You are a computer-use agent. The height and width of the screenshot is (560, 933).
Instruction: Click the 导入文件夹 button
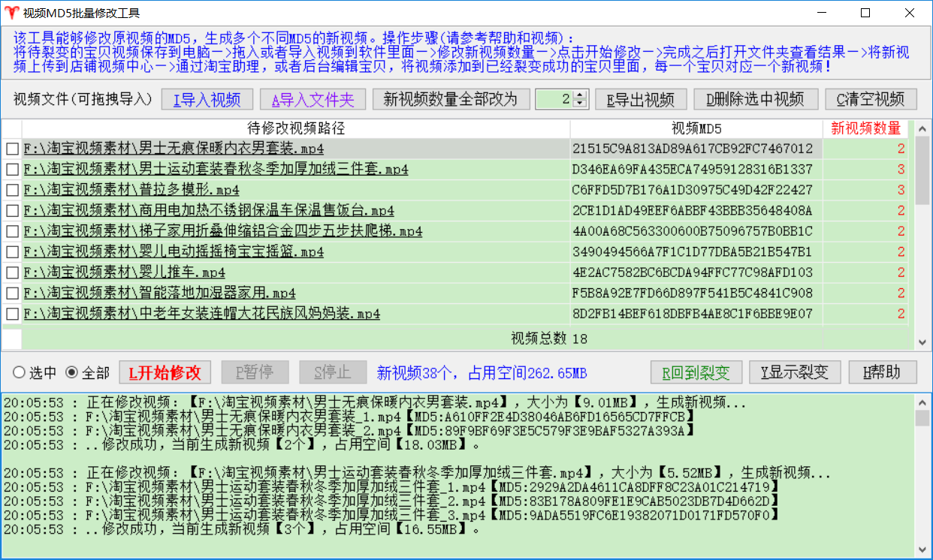tap(312, 99)
